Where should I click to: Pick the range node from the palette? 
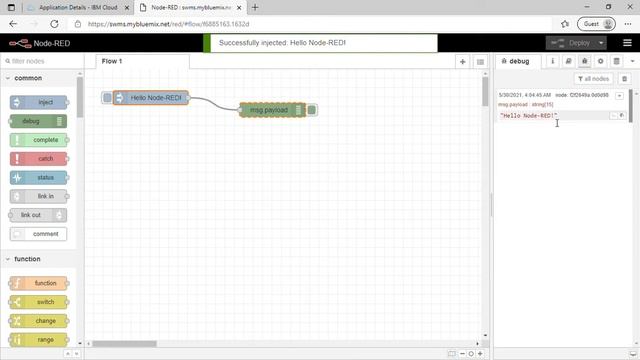point(39,340)
